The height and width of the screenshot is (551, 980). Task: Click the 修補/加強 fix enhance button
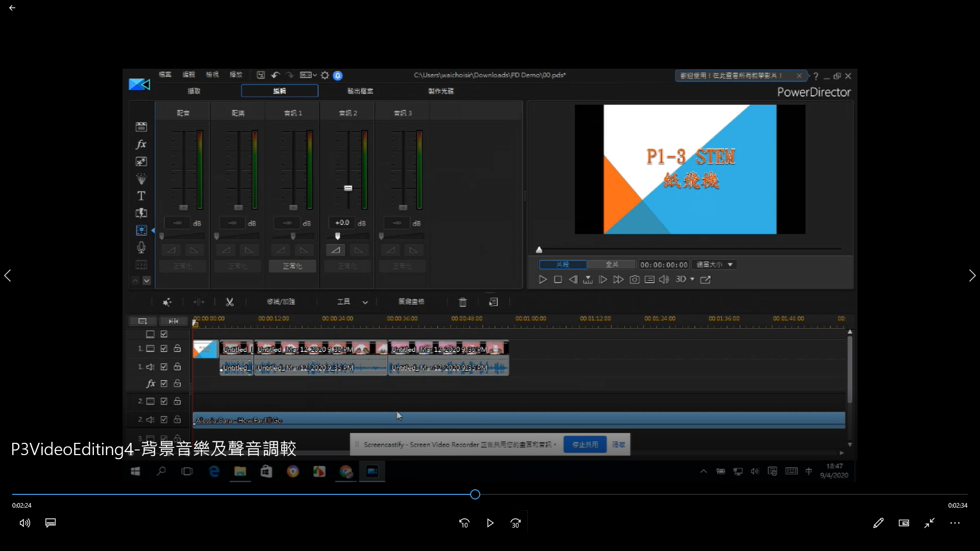click(x=281, y=302)
